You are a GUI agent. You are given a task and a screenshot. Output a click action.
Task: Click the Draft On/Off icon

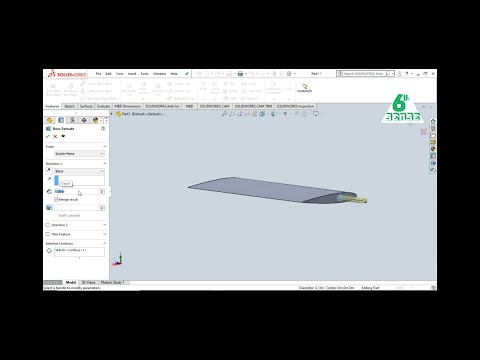tap(49, 208)
